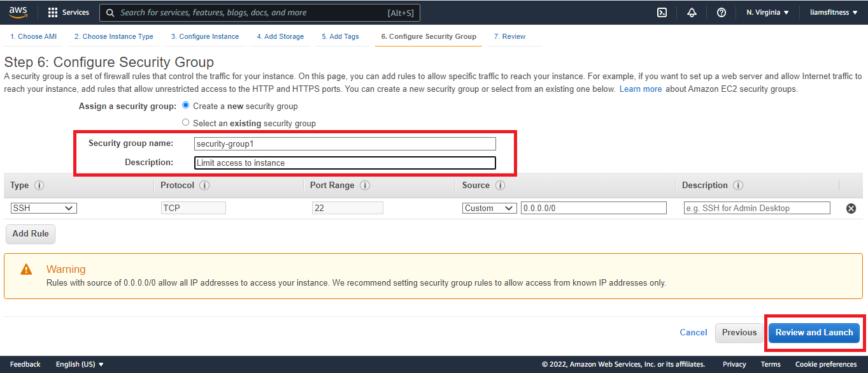Click info icon beside Source column

tap(500, 186)
